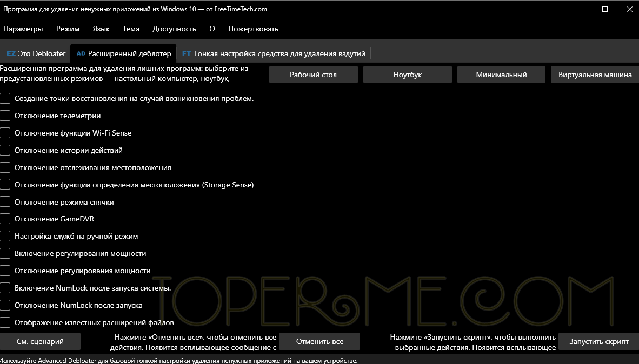This screenshot has width=639, height=364.
Task: Check Включение NumLock после запуска системы
Action: click(x=5, y=288)
